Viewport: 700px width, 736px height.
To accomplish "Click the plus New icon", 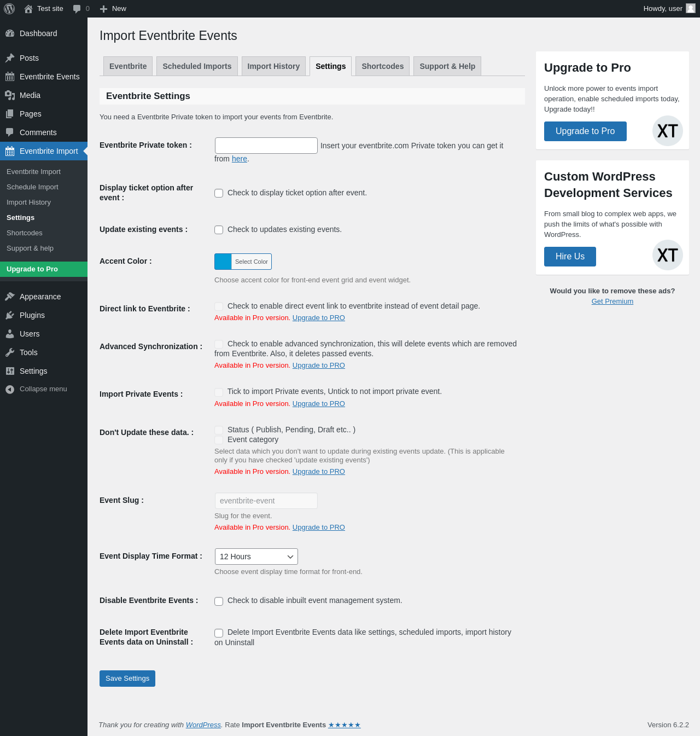I will [103, 9].
